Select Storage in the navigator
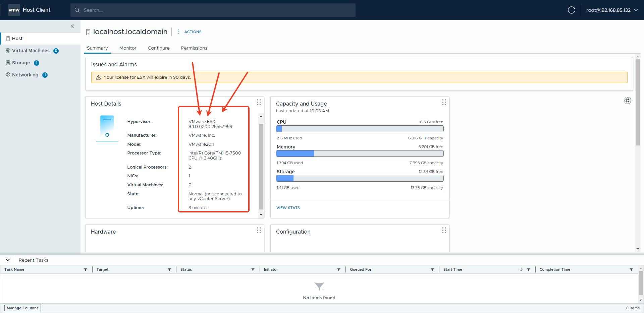This screenshot has height=313, width=644. tap(40, 63)
